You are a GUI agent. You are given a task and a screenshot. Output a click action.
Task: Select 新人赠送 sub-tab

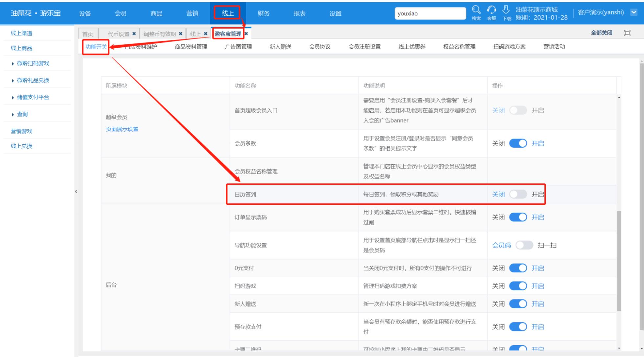pyautogui.click(x=280, y=47)
